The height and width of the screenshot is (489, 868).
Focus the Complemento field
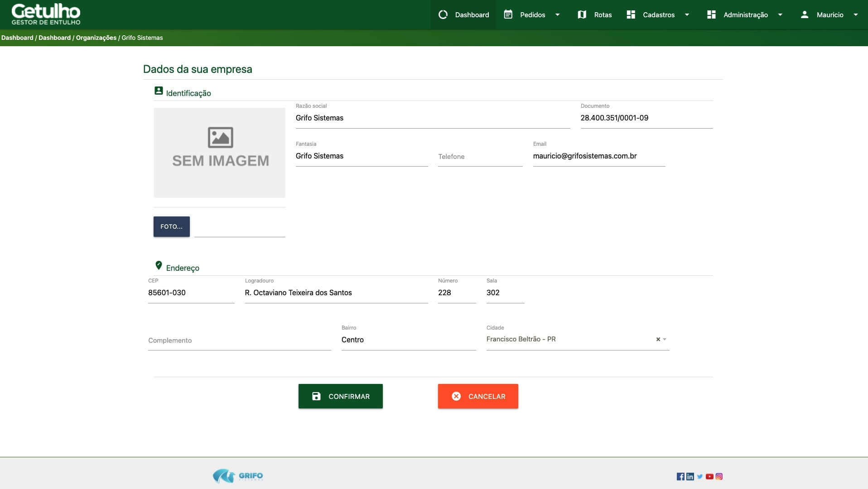click(x=239, y=340)
